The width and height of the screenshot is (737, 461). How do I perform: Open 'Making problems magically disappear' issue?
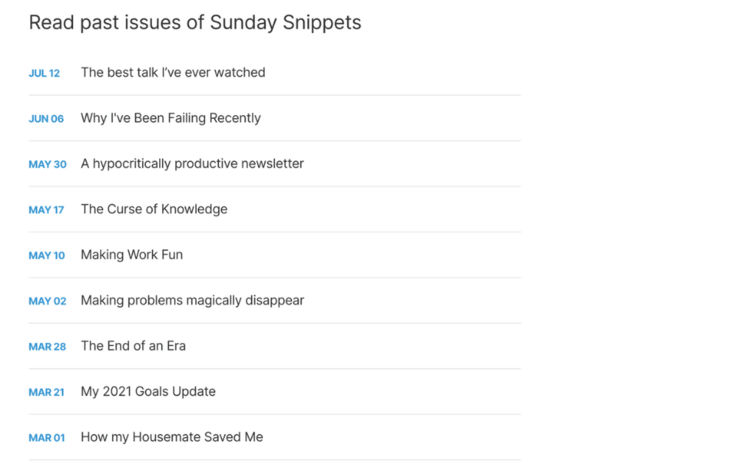pyautogui.click(x=192, y=301)
